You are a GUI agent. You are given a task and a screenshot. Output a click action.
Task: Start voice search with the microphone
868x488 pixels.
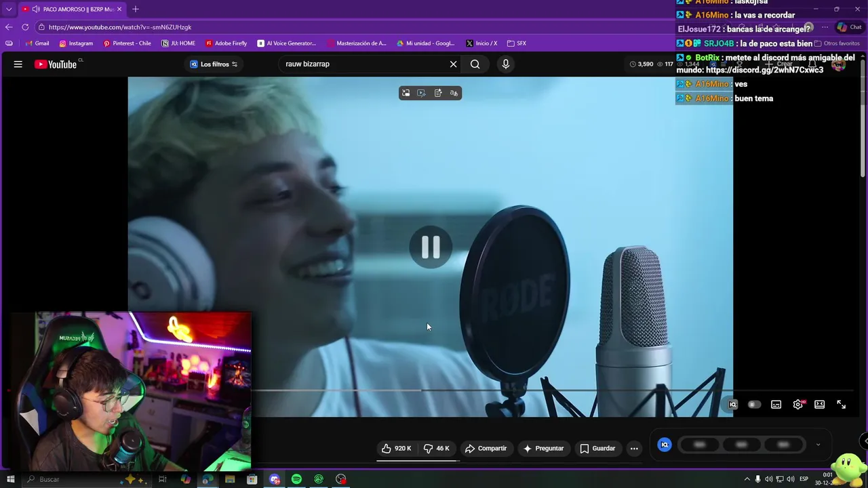[505, 64]
